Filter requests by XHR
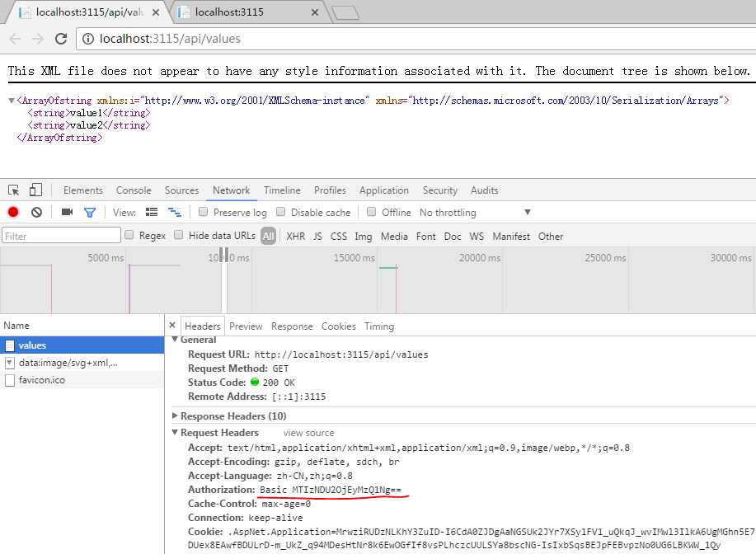This screenshot has height=554, width=756. [x=295, y=237]
